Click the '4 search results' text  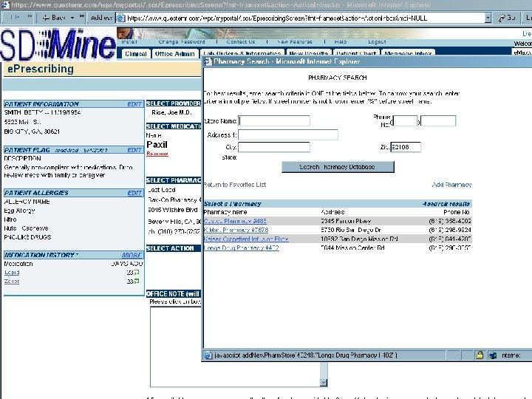point(446,204)
